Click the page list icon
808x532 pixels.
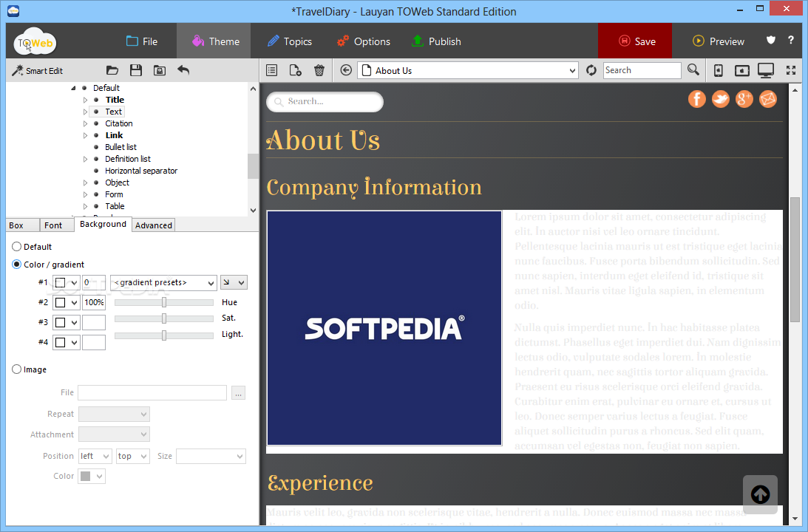point(271,70)
